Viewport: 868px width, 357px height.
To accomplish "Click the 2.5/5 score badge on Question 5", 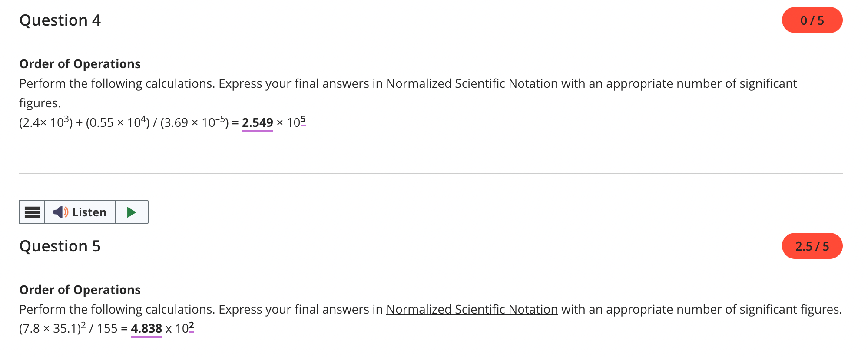I will (x=812, y=246).
